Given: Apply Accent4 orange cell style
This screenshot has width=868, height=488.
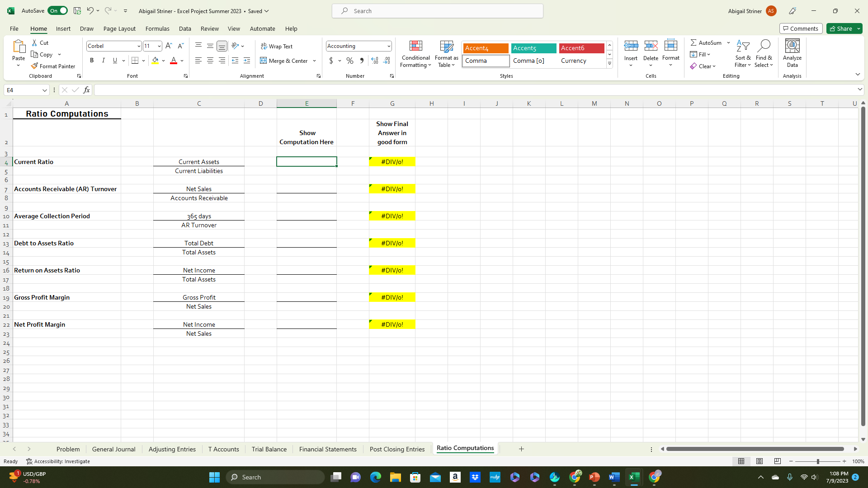Looking at the screenshot, I should click(486, 48).
